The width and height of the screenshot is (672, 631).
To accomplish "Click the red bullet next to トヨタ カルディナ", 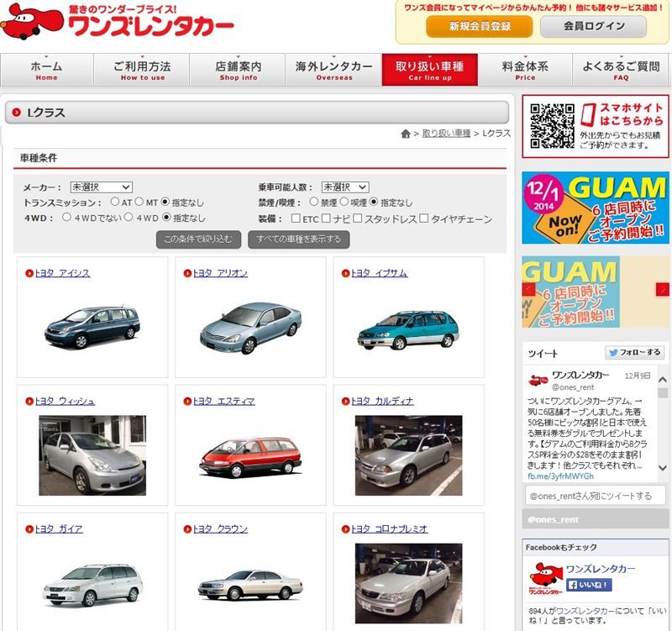I will 345,402.
